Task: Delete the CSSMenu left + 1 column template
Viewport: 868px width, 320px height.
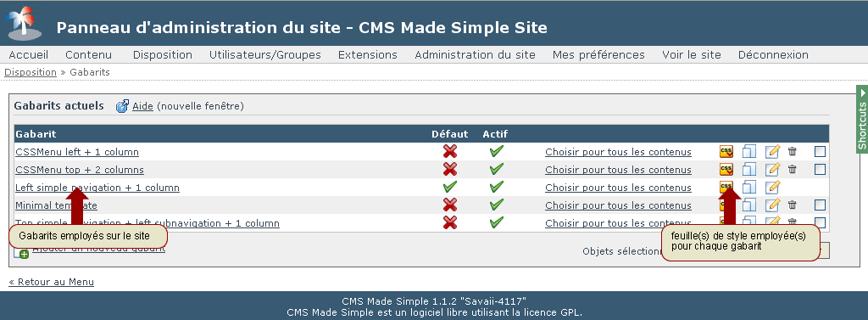Action: (x=793, y=151)
